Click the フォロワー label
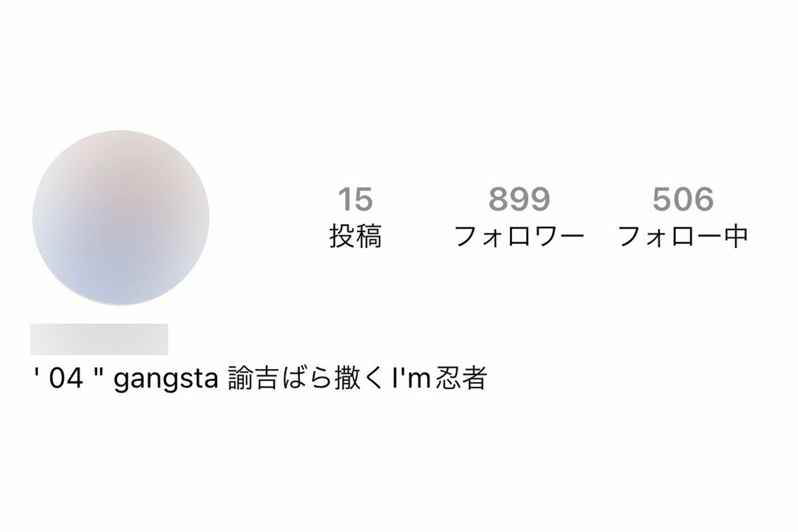798x532 pixels. (x=519, y=236)
